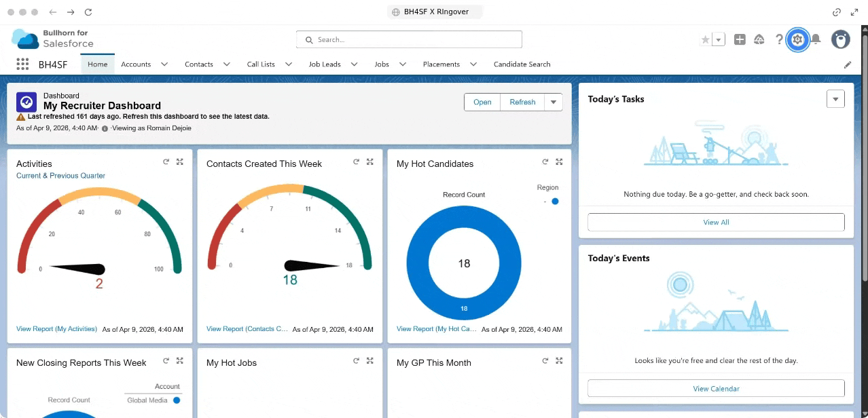
Task: Open dashboard actions dropdown next to Refresh
Action: (553, 102)
